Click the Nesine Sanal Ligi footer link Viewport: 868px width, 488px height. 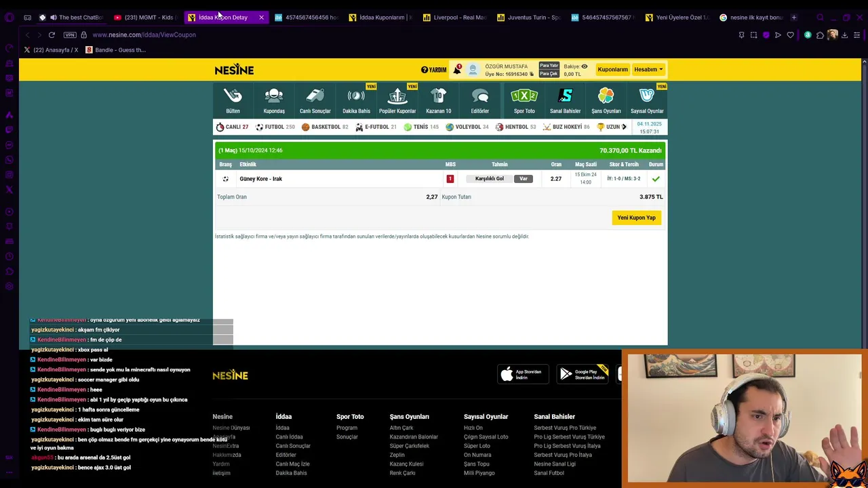(555, 464)
